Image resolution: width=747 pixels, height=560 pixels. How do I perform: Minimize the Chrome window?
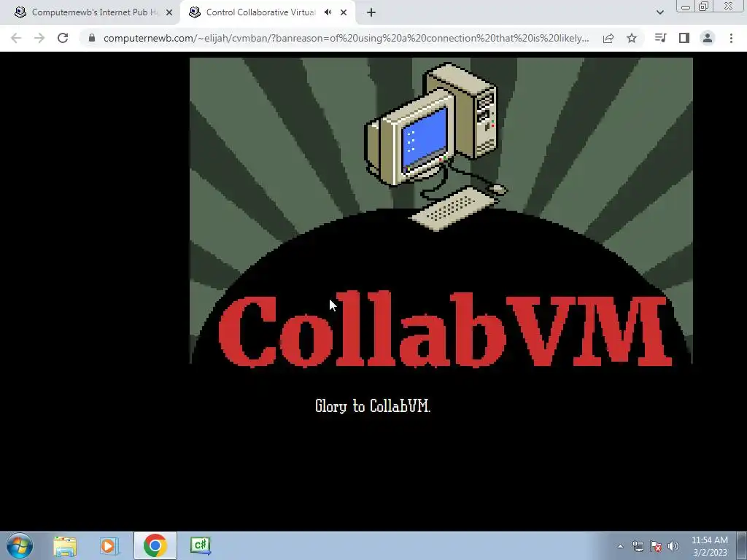686,6
